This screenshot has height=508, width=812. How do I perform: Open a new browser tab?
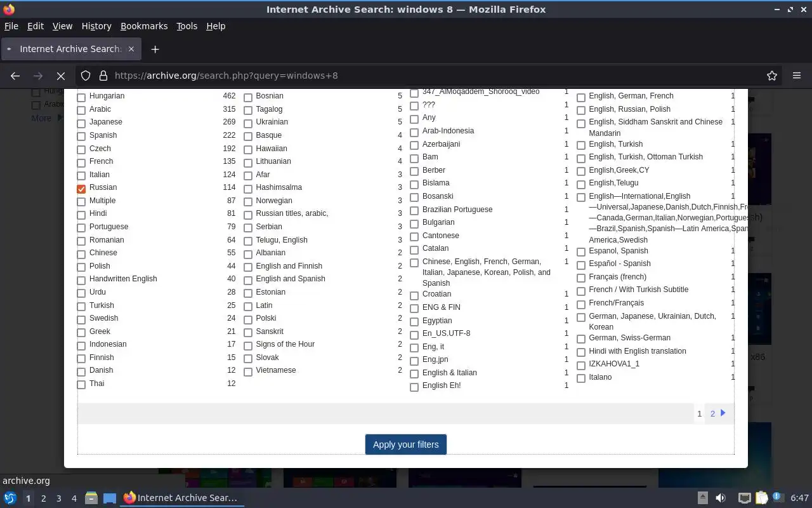point(155,49)
